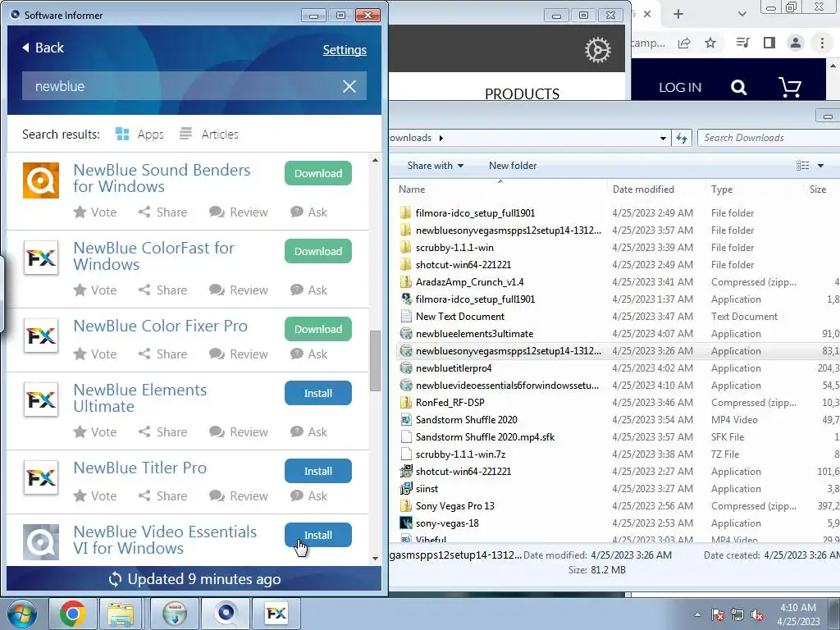
Task: Open Chrome from the taskbar
Action: [73, 614]
